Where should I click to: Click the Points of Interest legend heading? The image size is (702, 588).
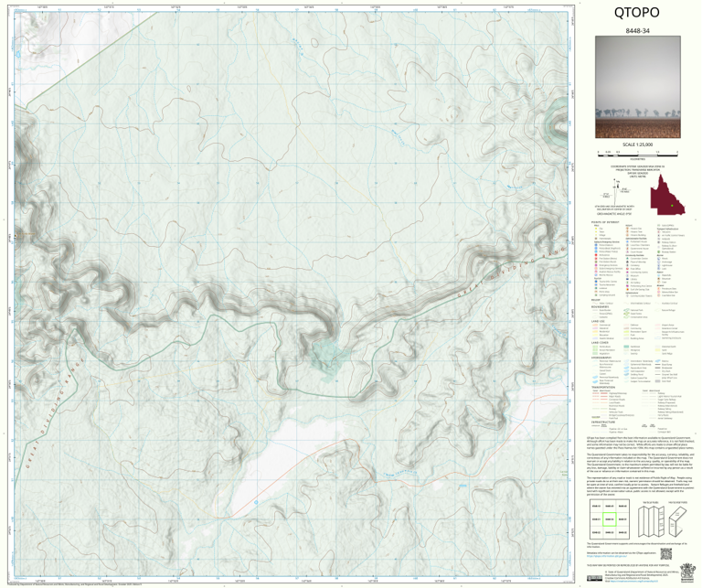[605, 222]
